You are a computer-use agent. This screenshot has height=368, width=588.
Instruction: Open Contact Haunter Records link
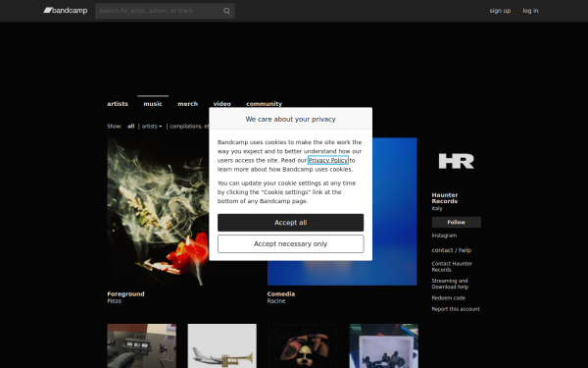[x=452, y=267]
